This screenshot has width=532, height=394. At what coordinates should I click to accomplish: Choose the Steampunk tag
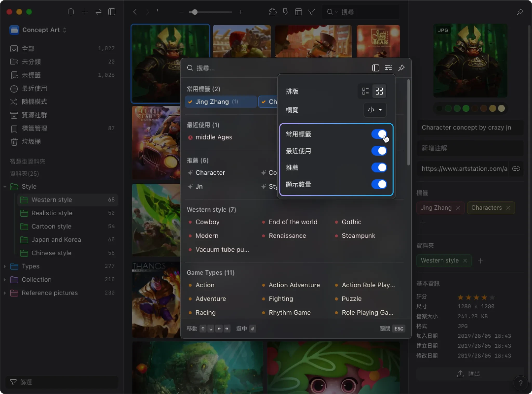pos(358,236)
